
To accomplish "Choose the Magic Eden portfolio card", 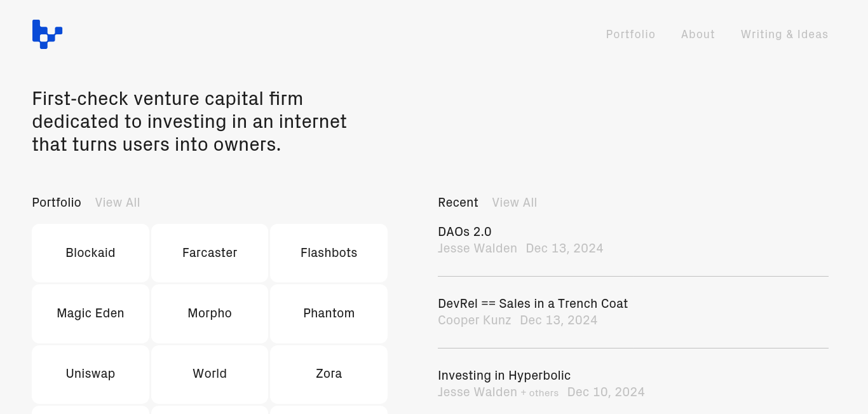I will [x=90, y=314].
